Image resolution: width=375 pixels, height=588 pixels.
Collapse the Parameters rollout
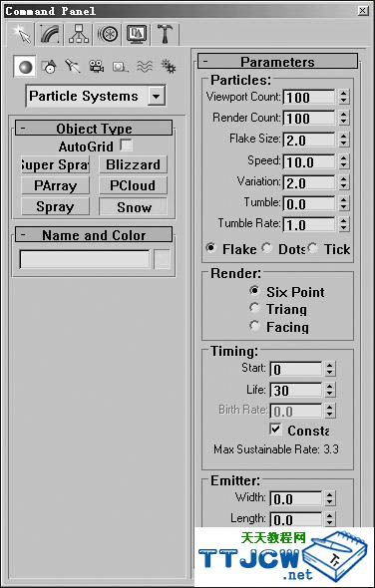[x=278, y=62]
